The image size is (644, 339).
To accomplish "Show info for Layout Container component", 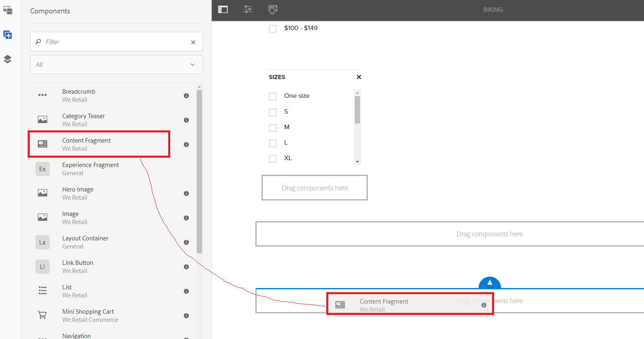I will point(186,242).
